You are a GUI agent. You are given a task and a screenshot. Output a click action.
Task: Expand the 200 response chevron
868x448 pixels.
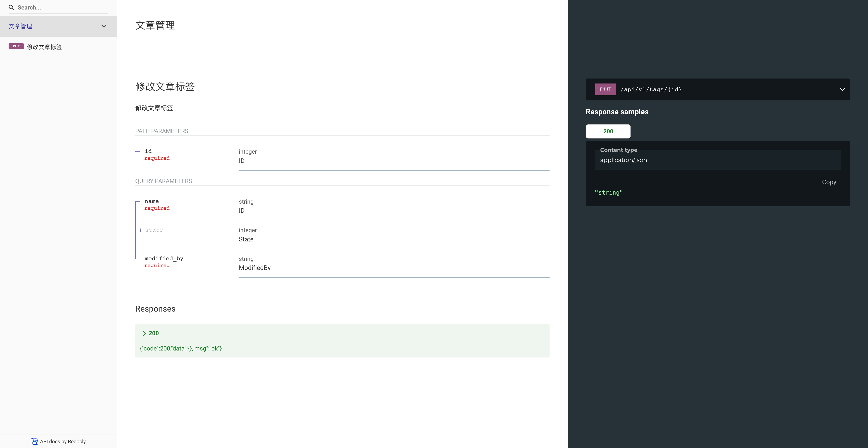(144, 333)
